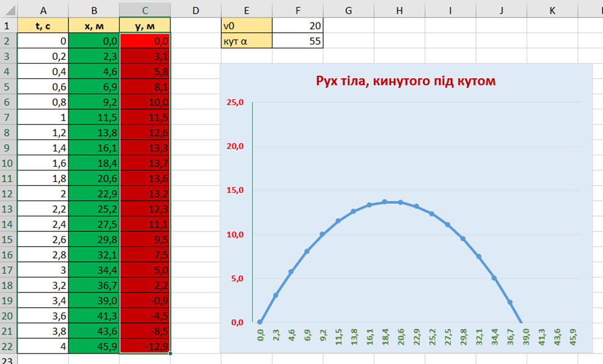Select the 'кут α' label cell
The height and width of the screenshot is (364, 603).
pos(246,41)
